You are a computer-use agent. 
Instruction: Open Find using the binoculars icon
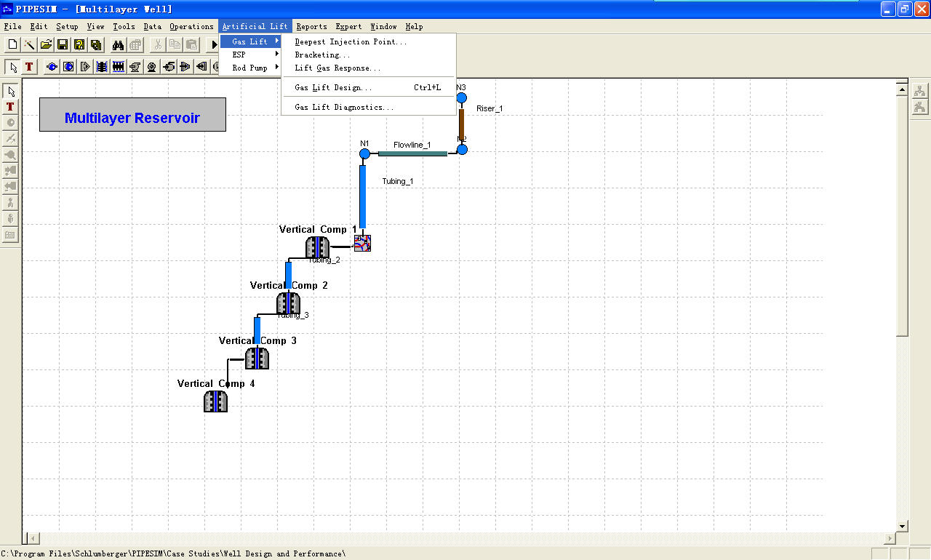tap(118, 44)
